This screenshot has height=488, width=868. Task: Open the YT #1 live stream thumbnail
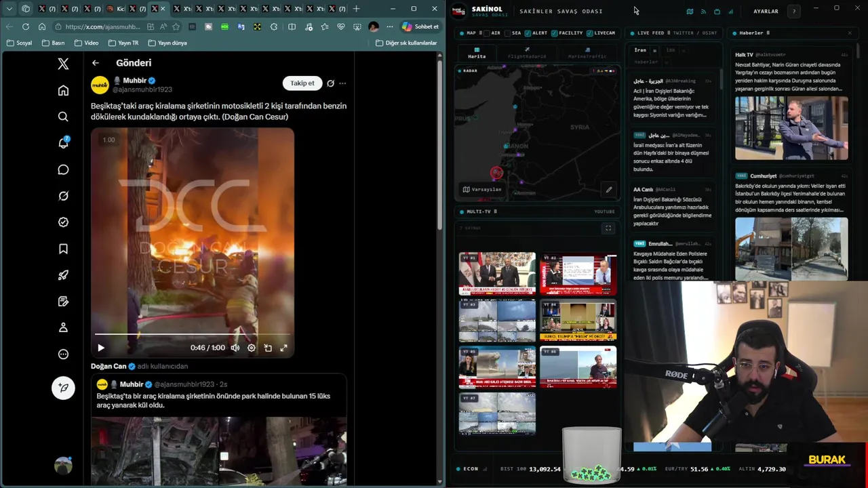(x=497, y=274)
